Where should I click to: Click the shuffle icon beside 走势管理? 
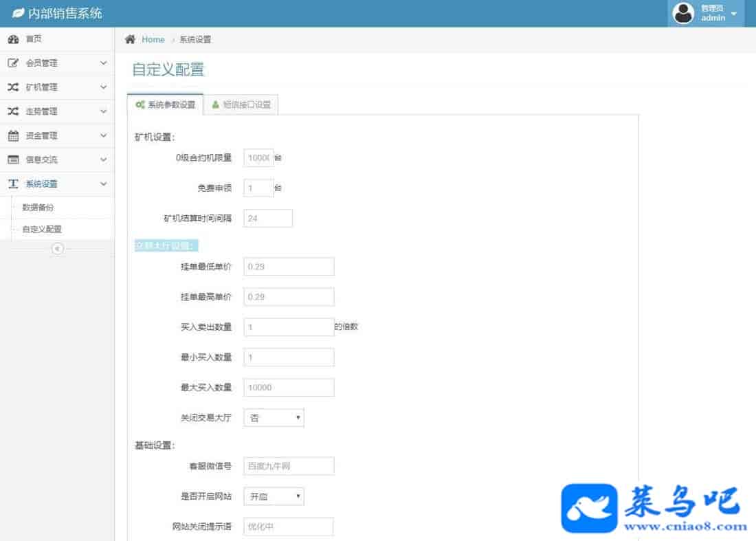click(x=13, y=111)
